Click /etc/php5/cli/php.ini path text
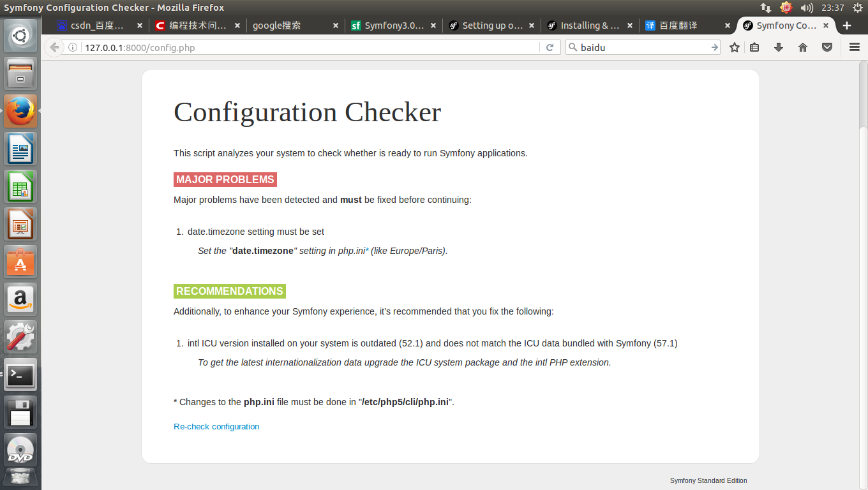The width and height of the screenshot is (868, 490). 405,402
